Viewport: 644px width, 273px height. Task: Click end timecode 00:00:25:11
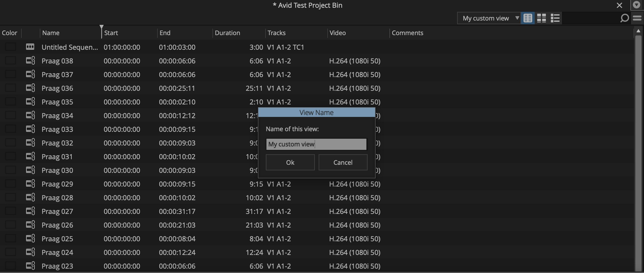(177, 88)
